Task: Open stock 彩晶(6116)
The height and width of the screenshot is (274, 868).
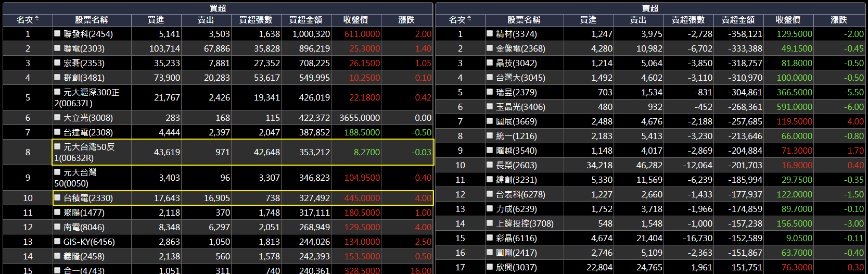Action: 516,238
